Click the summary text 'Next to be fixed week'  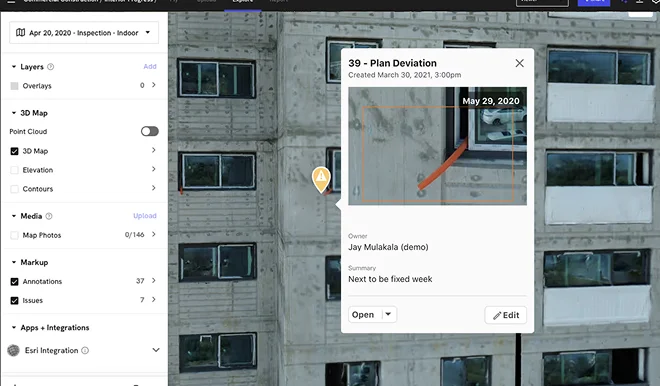[x=390, y=279]
